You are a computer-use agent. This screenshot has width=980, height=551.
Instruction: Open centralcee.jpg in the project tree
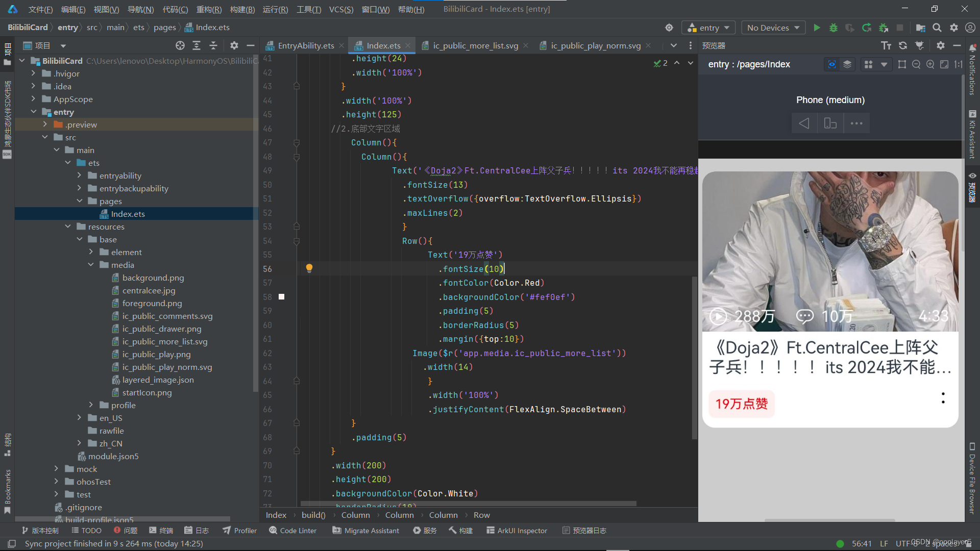click(x=149, y=290)
